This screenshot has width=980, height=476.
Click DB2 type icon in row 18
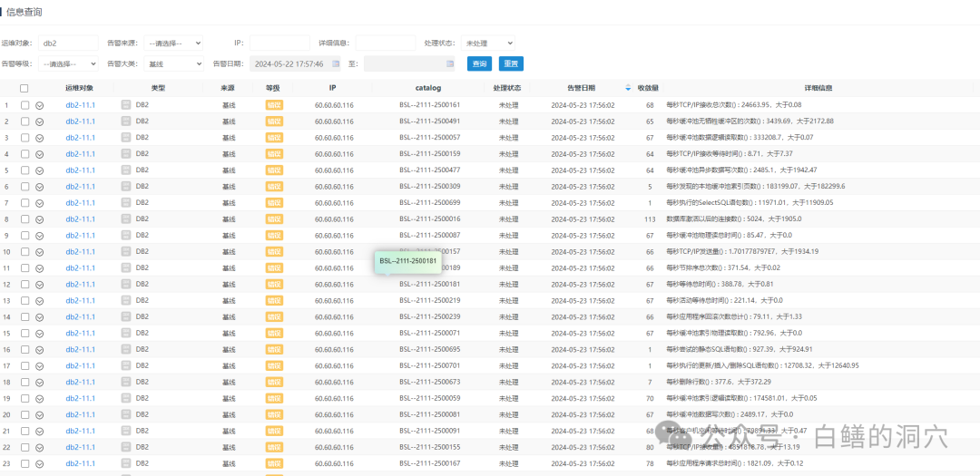(x=125, y=382)
